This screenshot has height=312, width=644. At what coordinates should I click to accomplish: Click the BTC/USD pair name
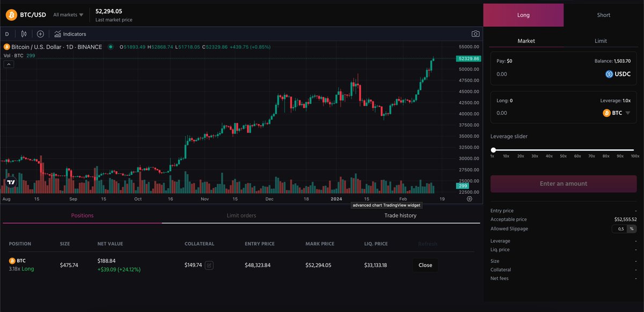coord(33,15)
